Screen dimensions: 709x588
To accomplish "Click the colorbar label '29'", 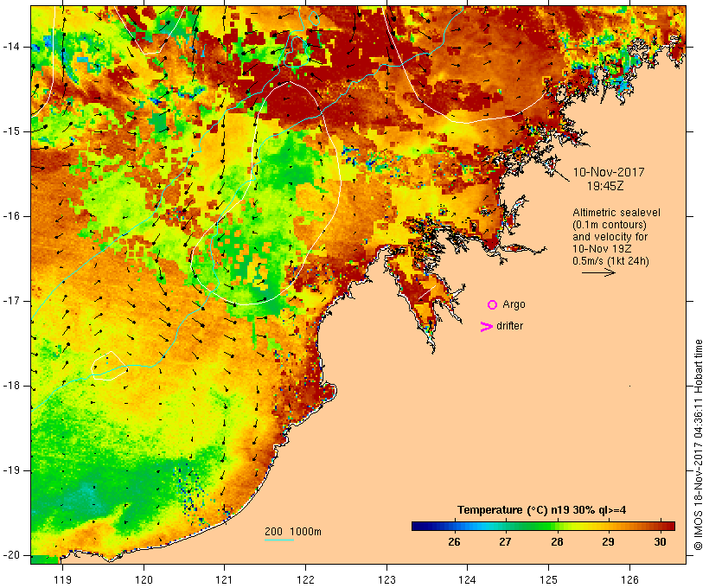I will 608,542.
